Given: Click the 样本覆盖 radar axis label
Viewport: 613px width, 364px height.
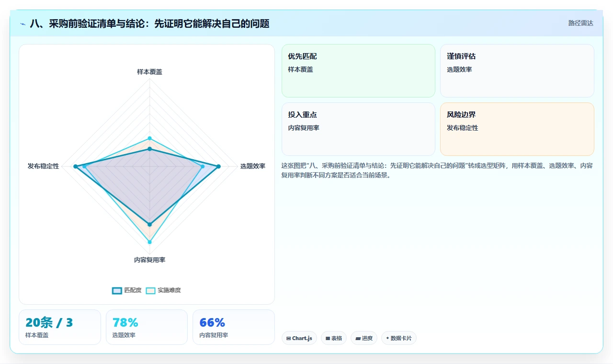Looking at the screenshot, I should pos(149,72).
